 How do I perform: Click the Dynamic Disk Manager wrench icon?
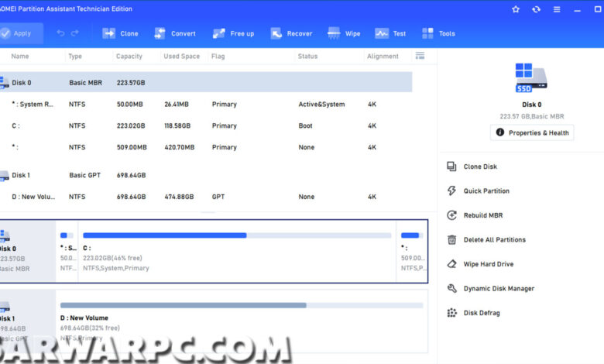click(x=451, y=289)
